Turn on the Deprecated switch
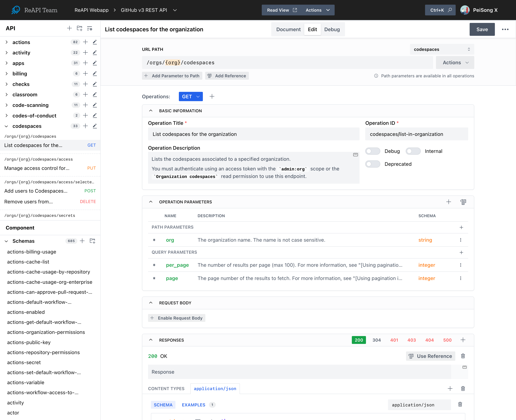Screen dimensions: 516x420 click(x=373, y=164)
